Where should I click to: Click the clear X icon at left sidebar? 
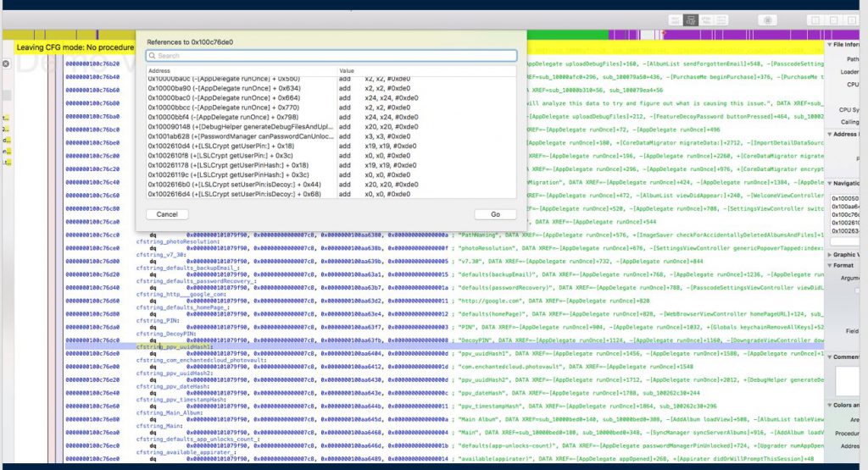pyautogui.click(x=6, y=64)
